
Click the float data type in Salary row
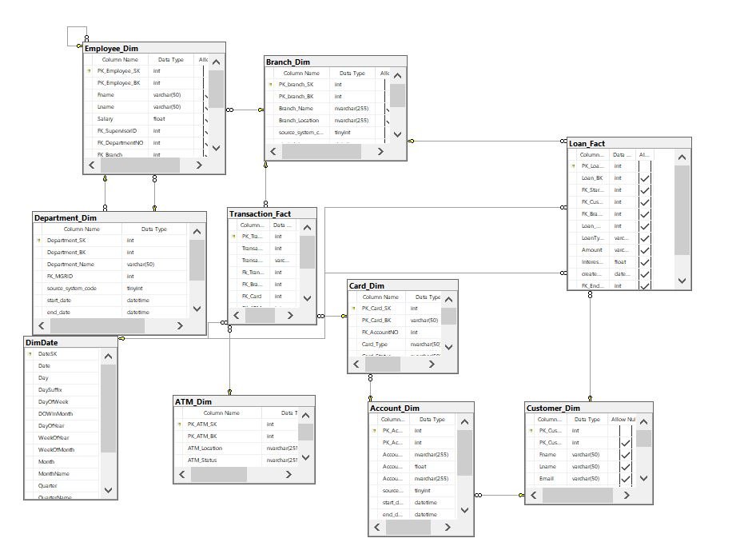159,118
